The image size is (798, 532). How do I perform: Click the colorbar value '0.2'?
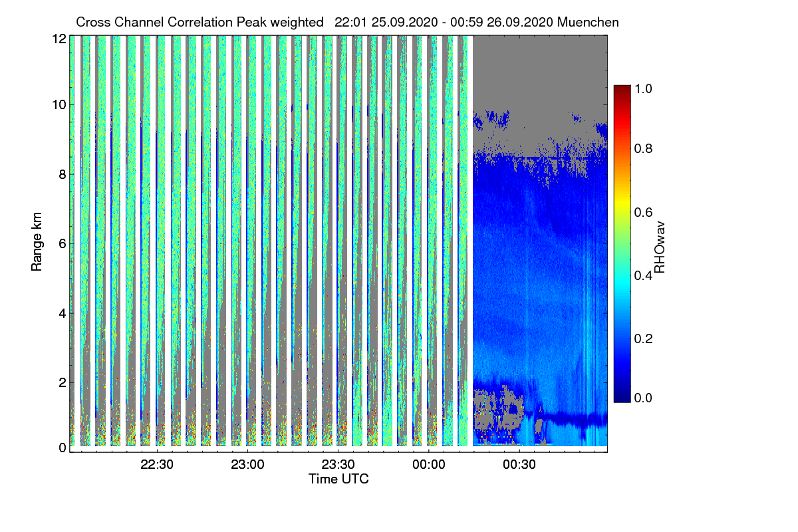pyautogui.click(x=644, y=338)
